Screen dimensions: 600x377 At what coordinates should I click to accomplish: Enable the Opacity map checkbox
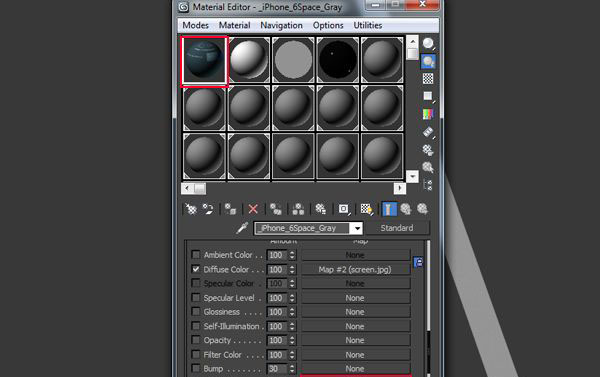pyautogui.click(x=196, y=340)
